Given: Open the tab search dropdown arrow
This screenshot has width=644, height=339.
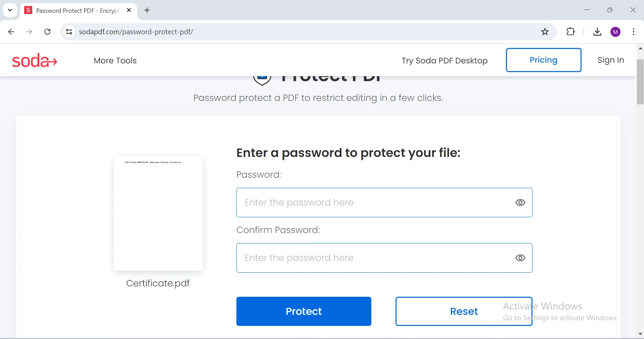Looking at the screenshot, I should (x=10, y=10).
